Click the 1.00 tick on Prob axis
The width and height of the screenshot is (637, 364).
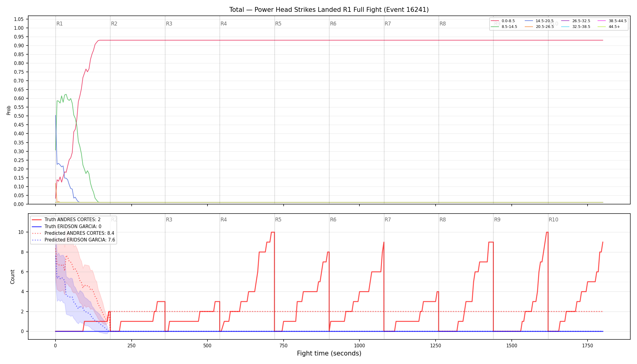point(19,28)
